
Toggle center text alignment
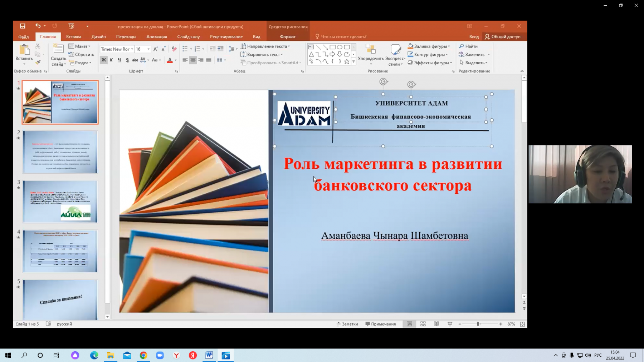pos(193,60)
